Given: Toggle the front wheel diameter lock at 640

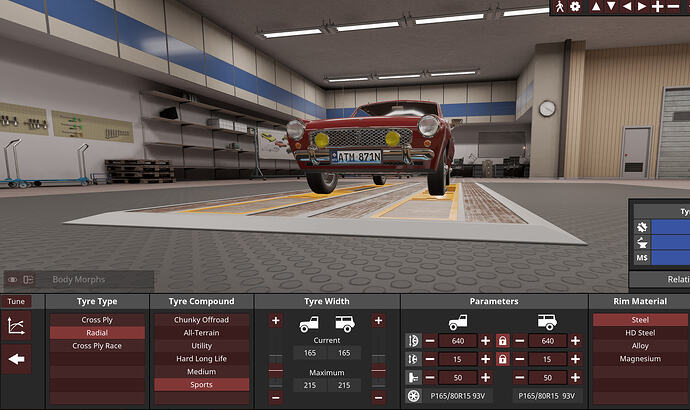Looking at the screenshot, I should coord(503,341).
